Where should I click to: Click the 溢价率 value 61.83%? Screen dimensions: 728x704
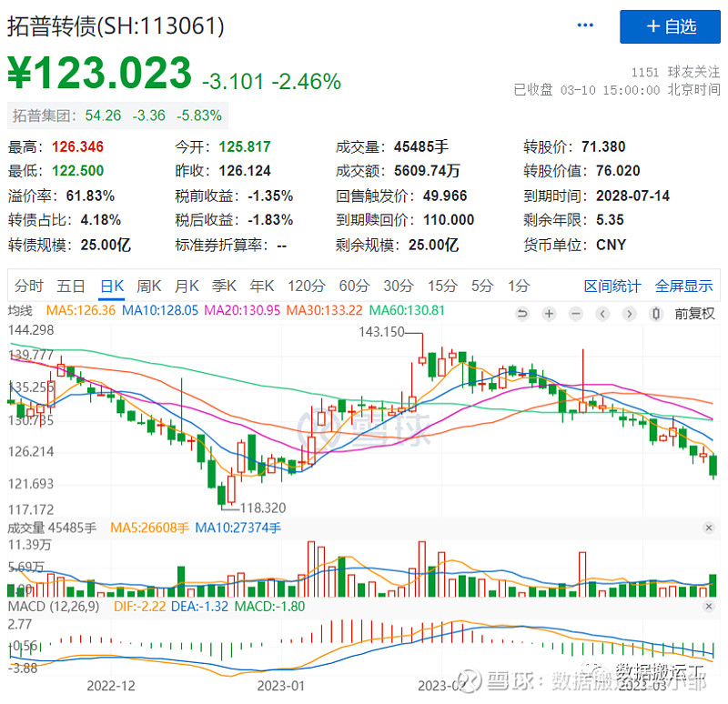coord(90,196)
